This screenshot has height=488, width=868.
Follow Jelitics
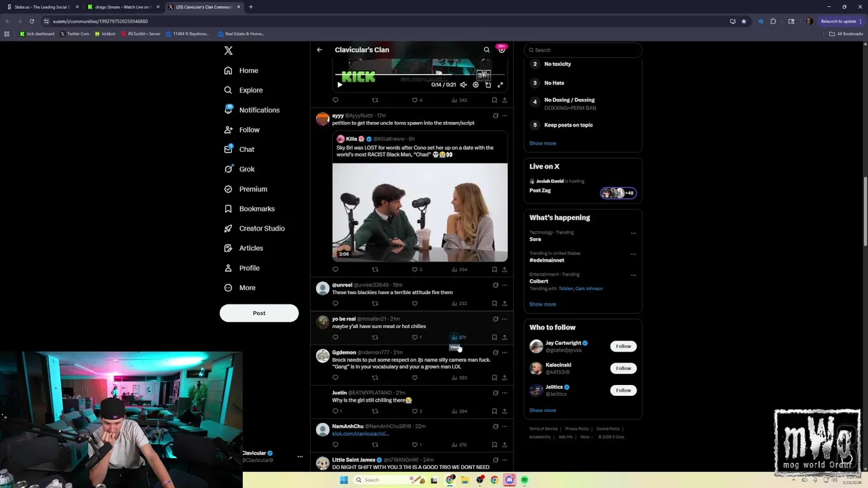coord(623,390)
